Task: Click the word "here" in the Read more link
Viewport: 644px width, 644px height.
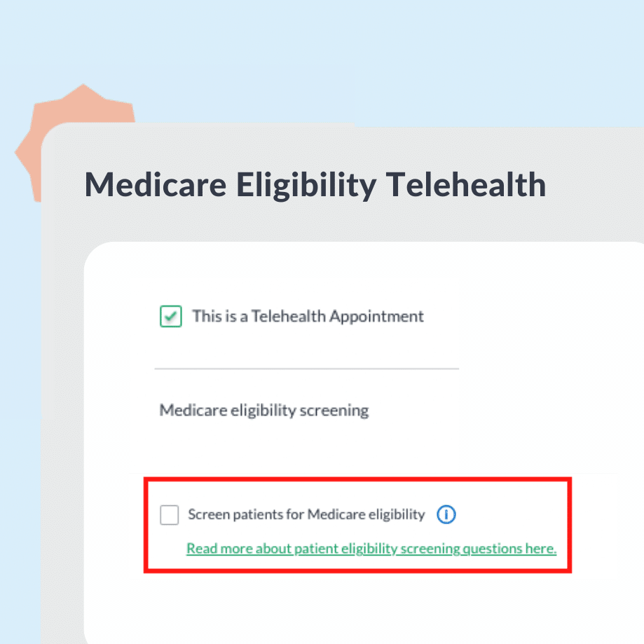Action: [540, 549]
